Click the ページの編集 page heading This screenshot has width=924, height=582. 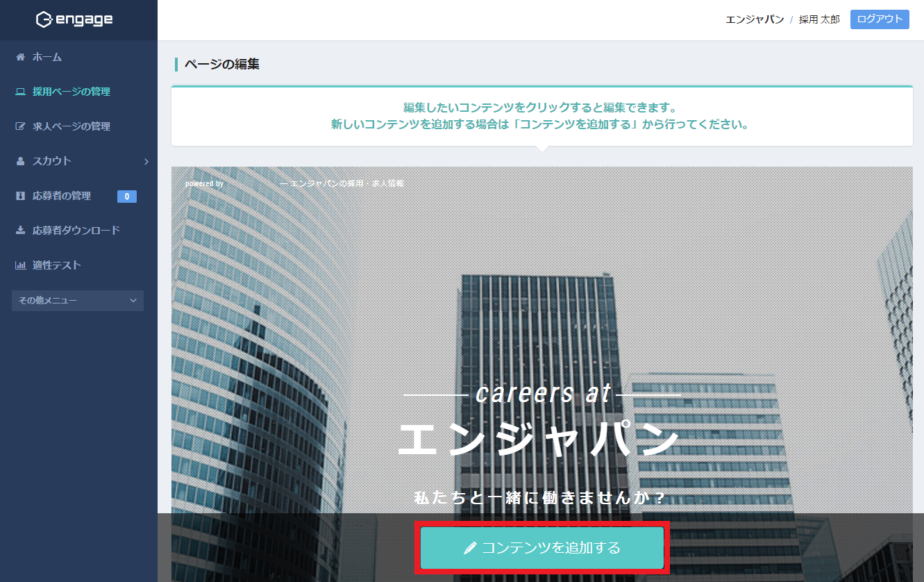coord(222,65)
